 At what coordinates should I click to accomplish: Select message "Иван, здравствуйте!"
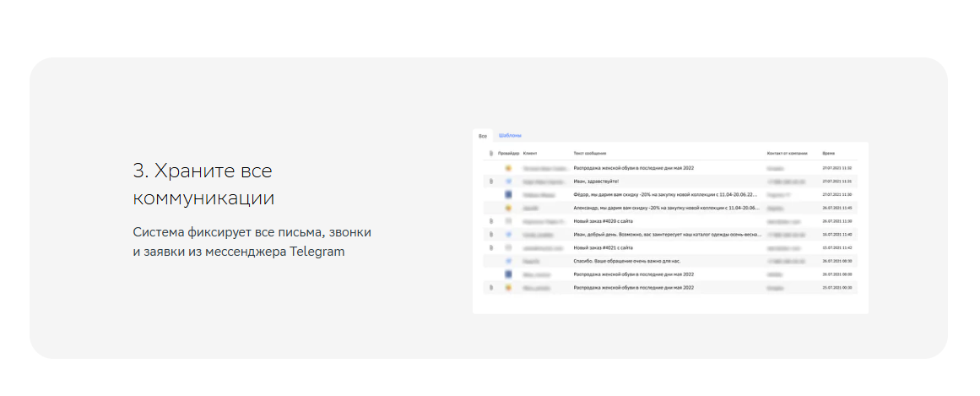(x=596, y=182)
